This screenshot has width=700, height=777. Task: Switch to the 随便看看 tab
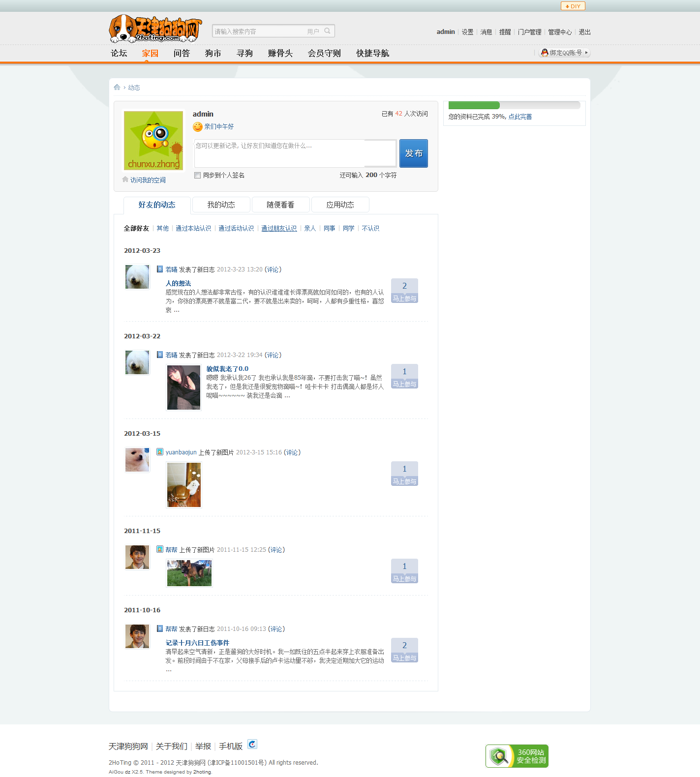pyautogui.click(x=280, y=205)
